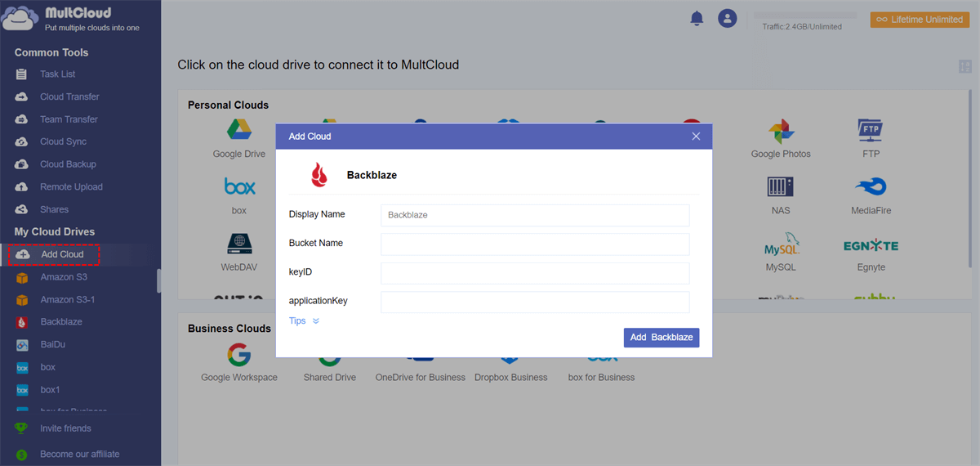Click Become our affiliate
The image size is (980, 466).
click(79, 454)
